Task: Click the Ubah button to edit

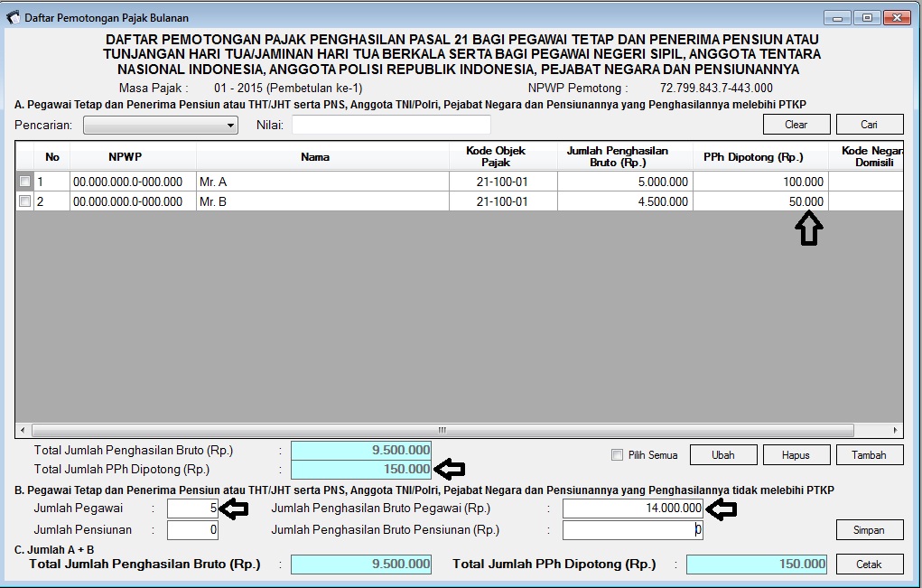Action: point(722,454)
